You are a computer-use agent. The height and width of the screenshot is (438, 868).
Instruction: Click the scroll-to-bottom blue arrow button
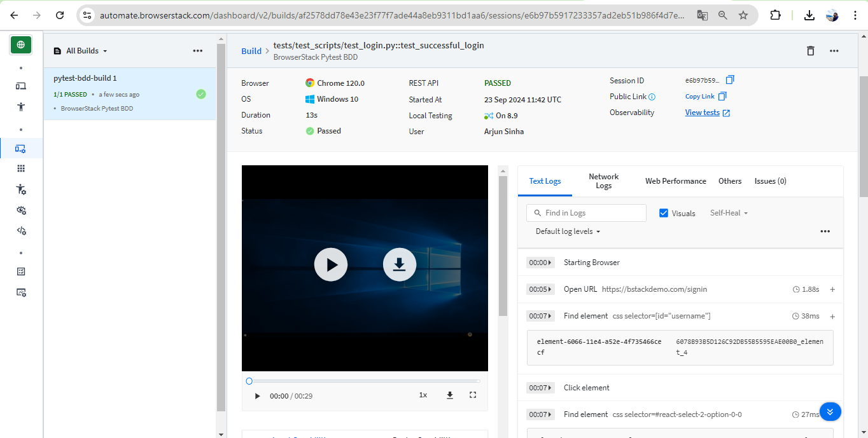(830, 411)
